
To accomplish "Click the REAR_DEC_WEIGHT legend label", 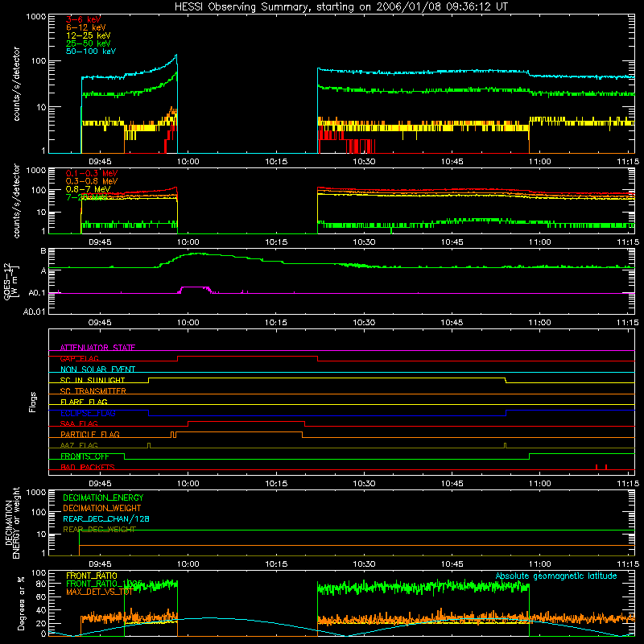I will tap(99, 530).
